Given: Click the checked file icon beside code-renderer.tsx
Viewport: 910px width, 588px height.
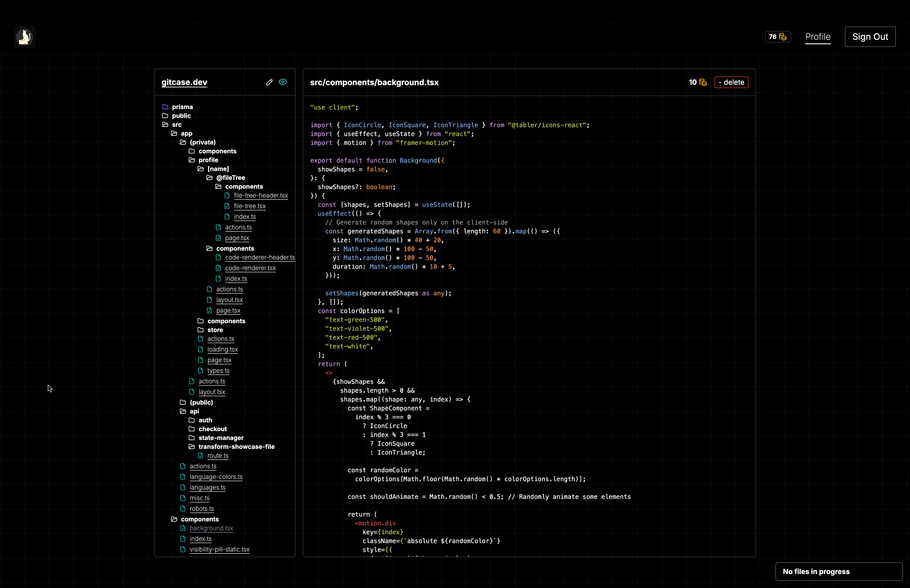Looking at the screenshot, I should tap(218, 268).
